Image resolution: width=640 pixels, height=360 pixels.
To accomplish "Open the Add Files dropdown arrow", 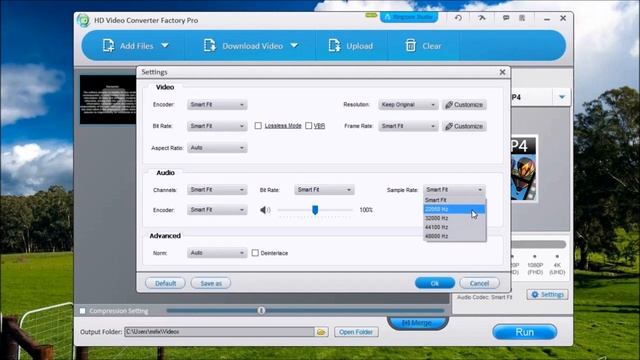I will tap(165, 45).
